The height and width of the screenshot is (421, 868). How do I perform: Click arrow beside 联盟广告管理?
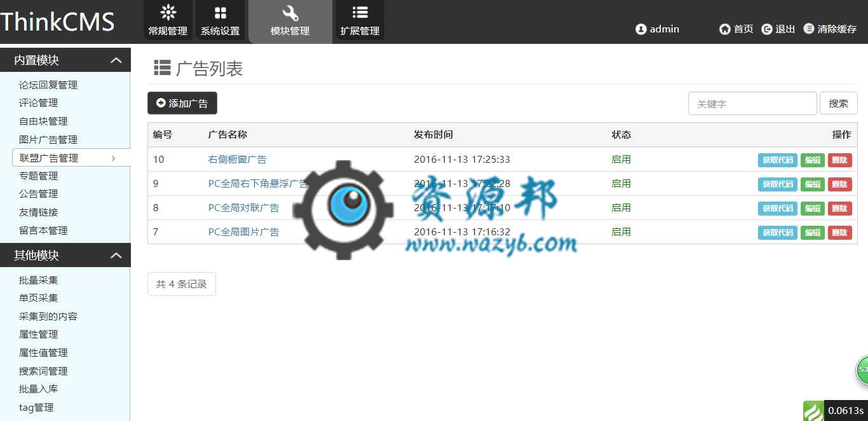coord(114,158)
